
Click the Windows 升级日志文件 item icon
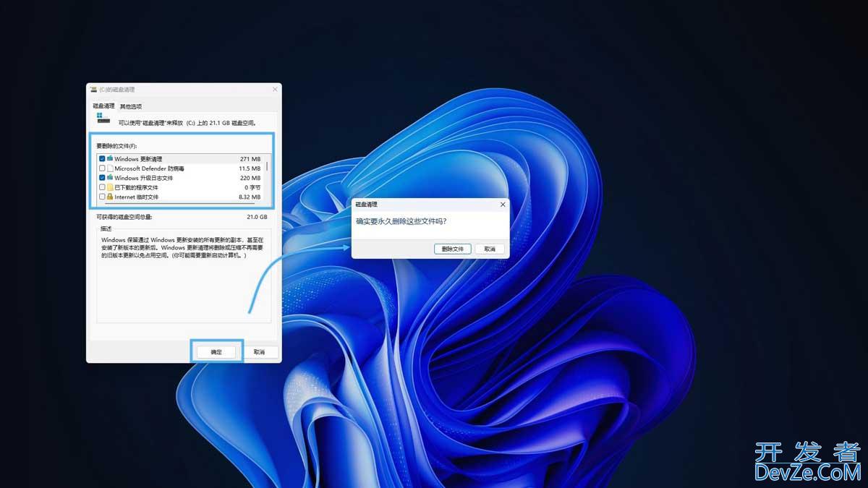110,178
